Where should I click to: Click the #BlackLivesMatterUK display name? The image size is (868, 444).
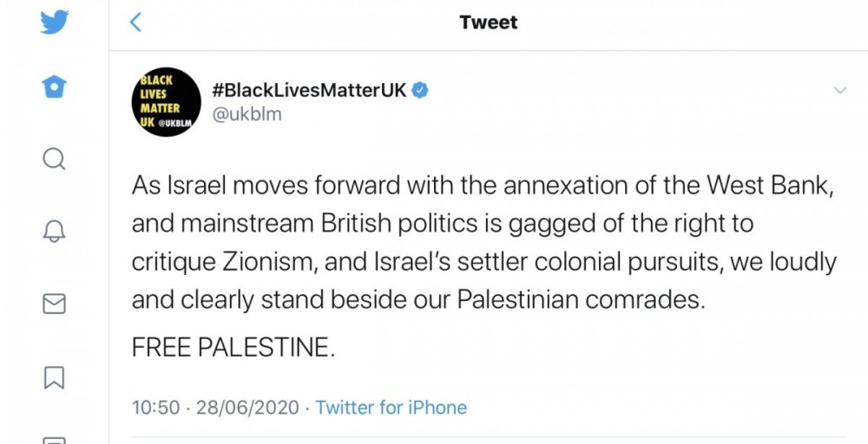[x=310, y=90]
